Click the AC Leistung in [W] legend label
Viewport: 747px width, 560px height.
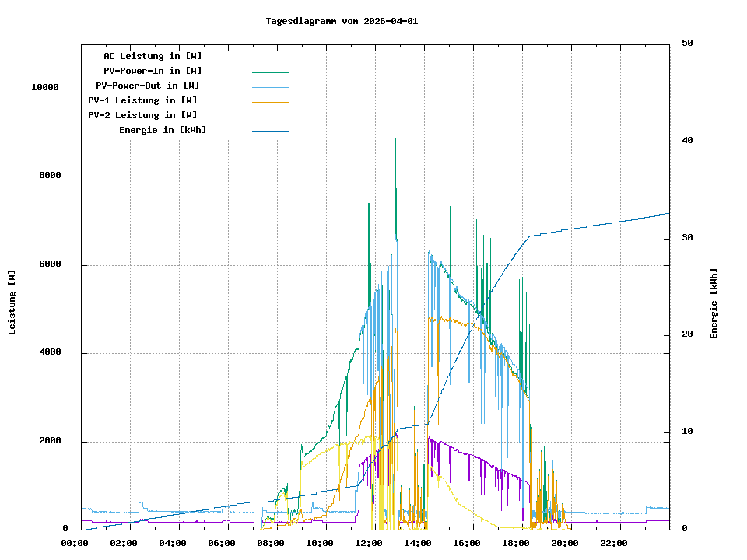(x=153, y=56)
